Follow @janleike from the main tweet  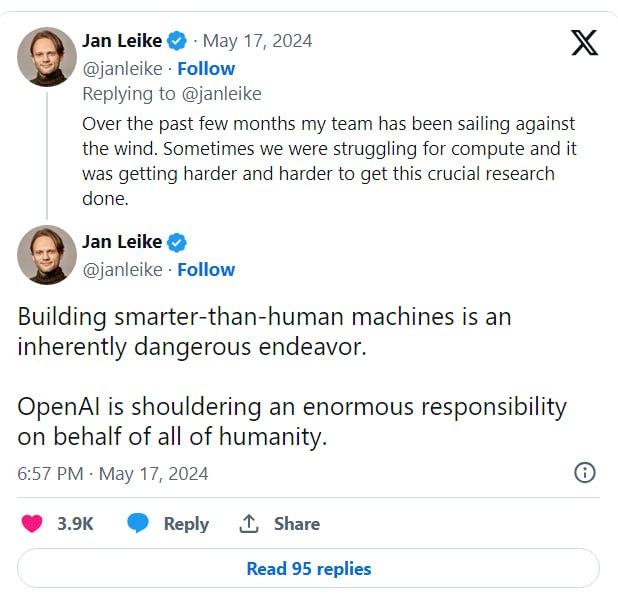pyautogui.click(x=206, y=270)
